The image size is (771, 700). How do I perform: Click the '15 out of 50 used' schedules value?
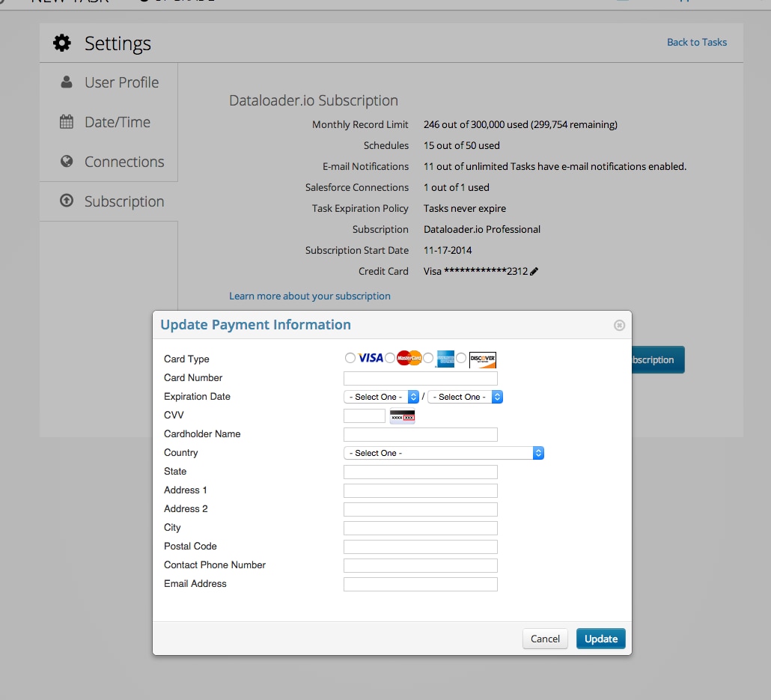click(462, 145)
